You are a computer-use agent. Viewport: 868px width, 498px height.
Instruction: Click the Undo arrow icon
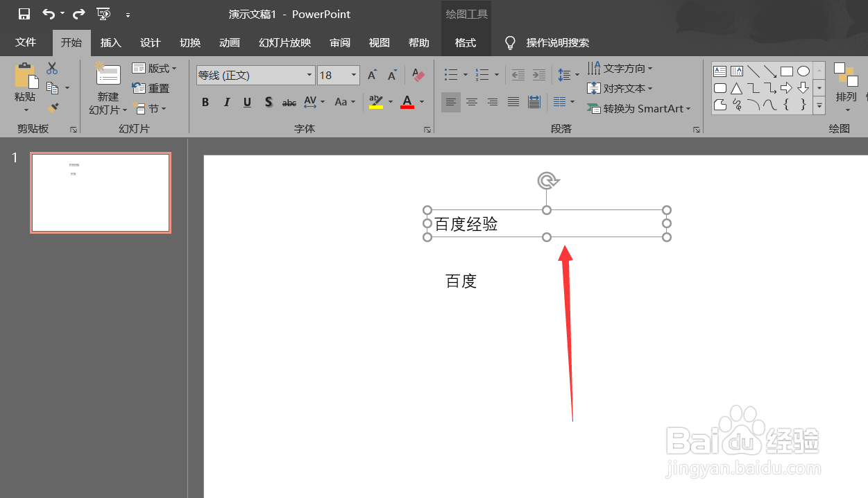pos(49,14)
